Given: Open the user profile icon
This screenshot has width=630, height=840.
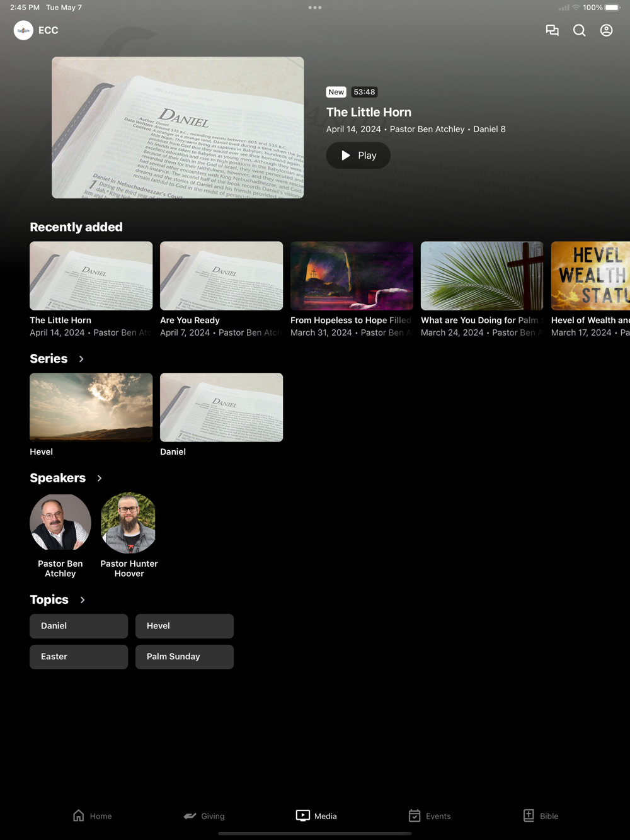Looking at the screenshot, I should [607, 30].
